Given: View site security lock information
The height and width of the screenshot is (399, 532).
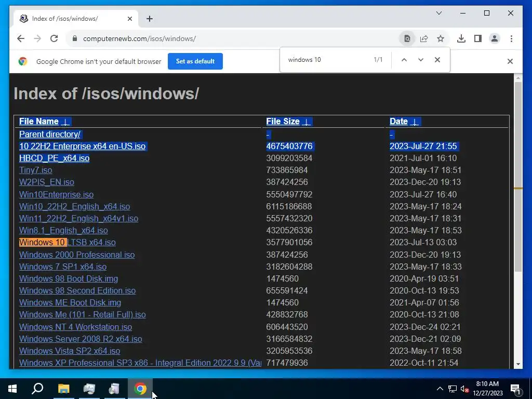Looking at the screenshot, I should (x=75, y=38).
